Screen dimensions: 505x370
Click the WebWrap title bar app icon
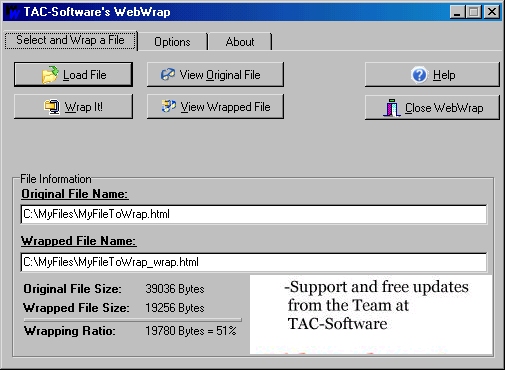pos(13,12)
